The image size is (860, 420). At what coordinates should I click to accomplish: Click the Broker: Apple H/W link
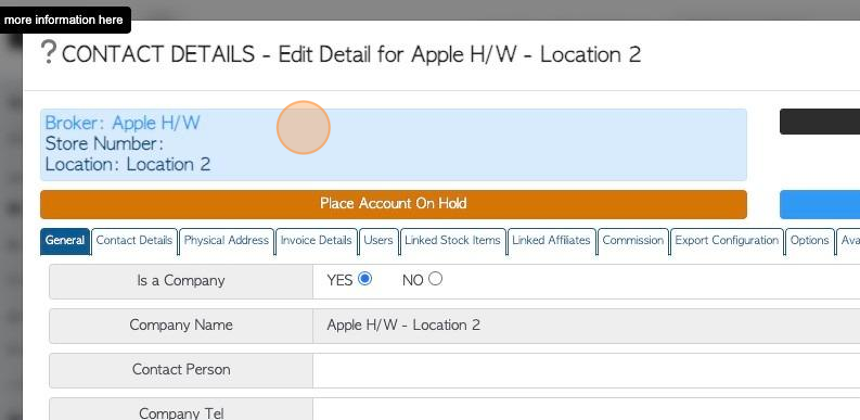[x=122, y=123]
